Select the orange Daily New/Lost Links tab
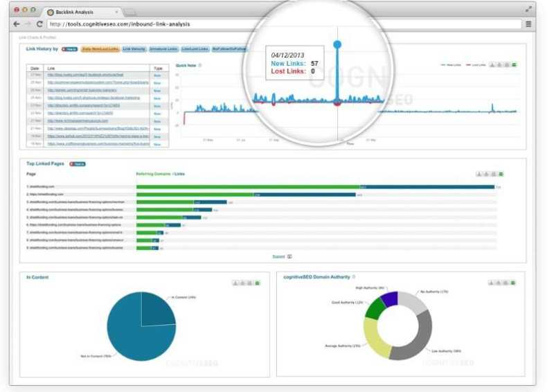 point(100,49)
